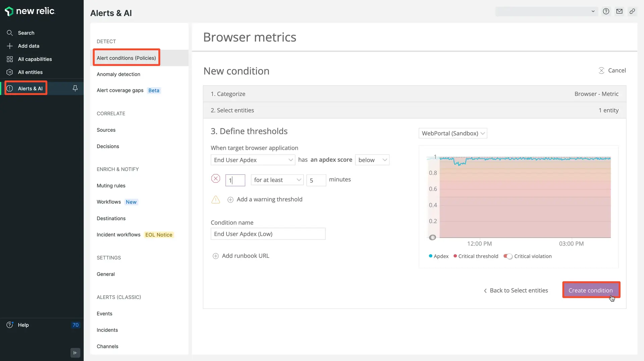Click the New Relic logo
Viewport: 644px width, 361px height.
(x=30, y=11)
